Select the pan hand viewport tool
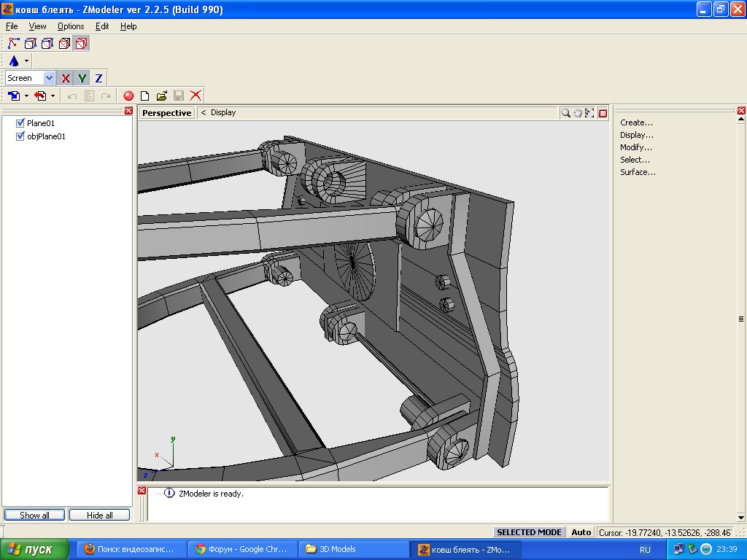Image resolution: width=747 pixels, height=560 pixels. [578, 113]
